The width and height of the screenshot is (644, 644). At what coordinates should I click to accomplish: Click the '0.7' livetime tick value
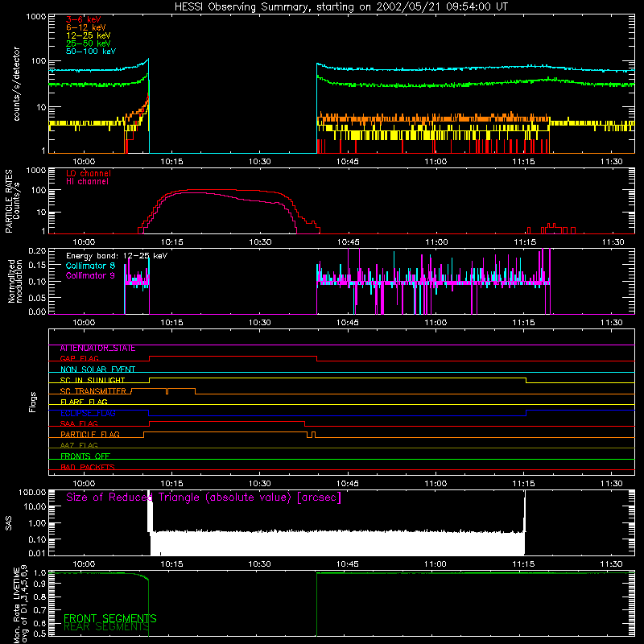pyautogui.click(x=40, y=610)
